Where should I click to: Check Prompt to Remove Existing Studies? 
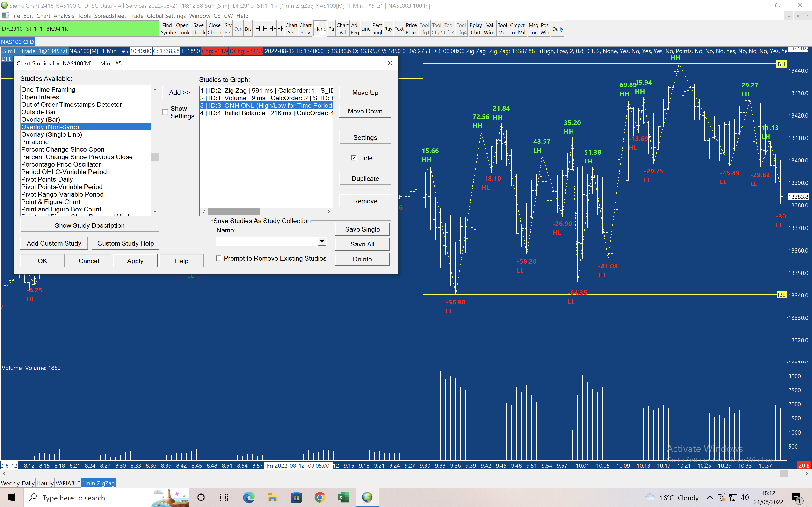tap(218, 258)
